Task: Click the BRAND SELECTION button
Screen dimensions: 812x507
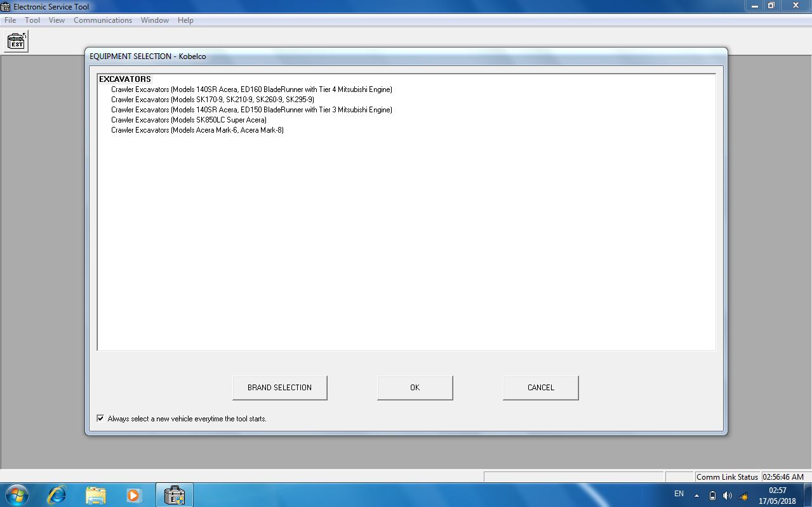Action: [279, 388]
